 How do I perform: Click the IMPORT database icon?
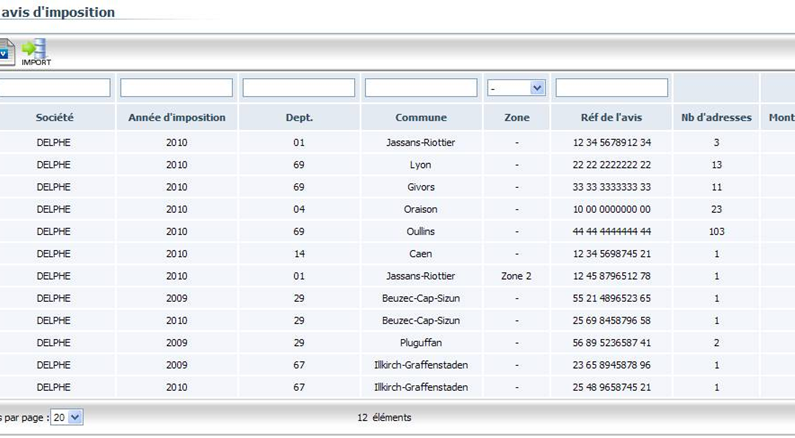35,52
